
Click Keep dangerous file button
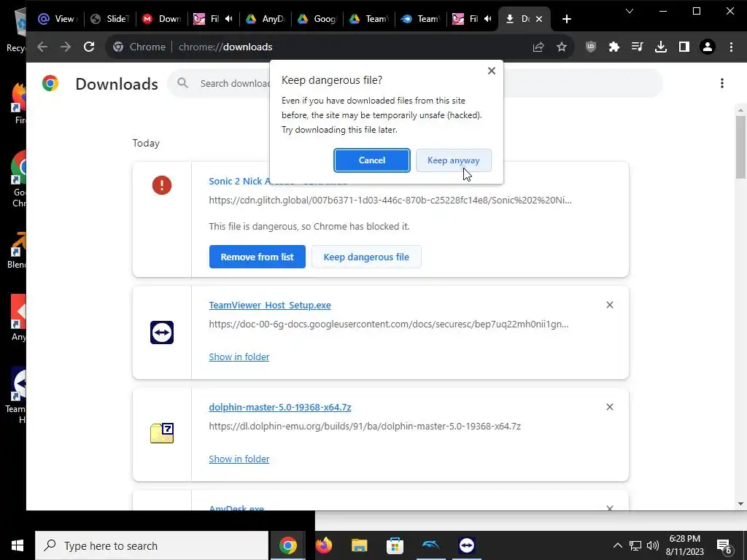pyautogui.click(x=366, y=257)
